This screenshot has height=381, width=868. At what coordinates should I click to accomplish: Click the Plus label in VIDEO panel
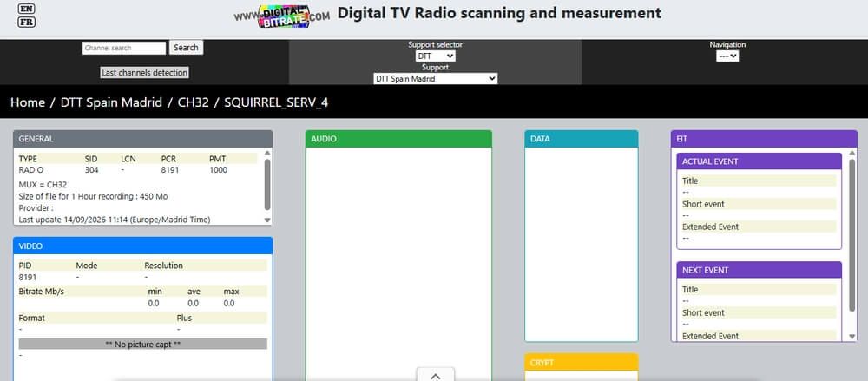point(184,318)
